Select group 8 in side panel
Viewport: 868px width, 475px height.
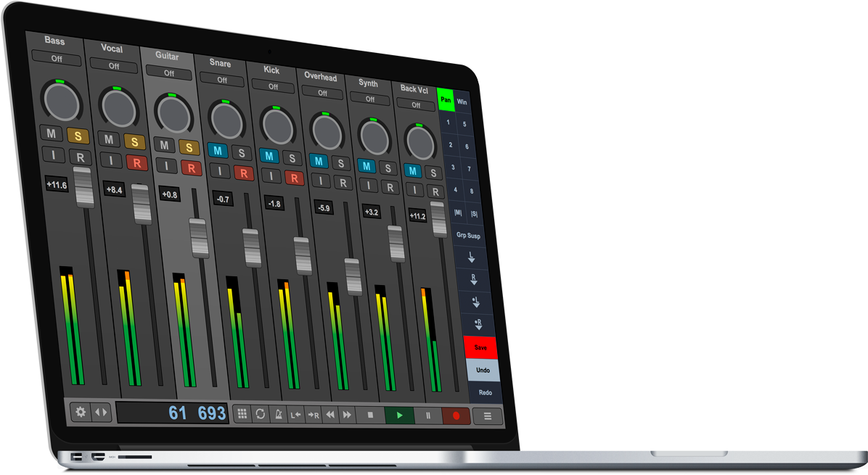point(472,191)
